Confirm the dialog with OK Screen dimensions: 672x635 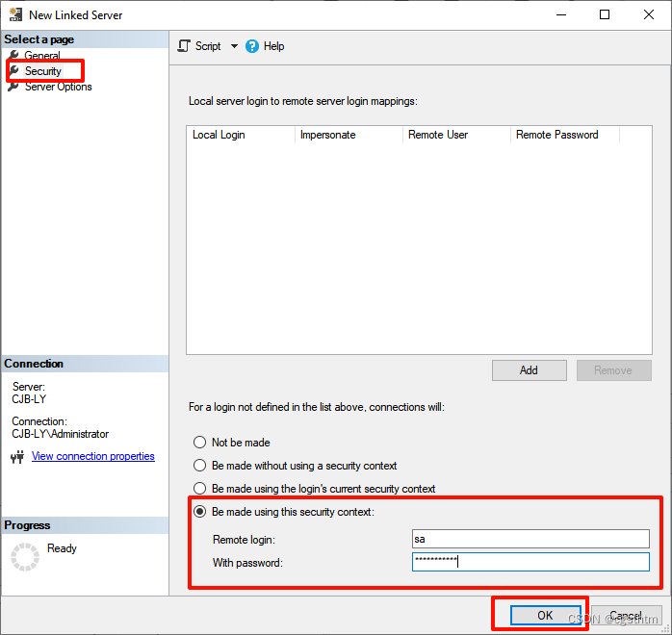(x=546, y=616)
